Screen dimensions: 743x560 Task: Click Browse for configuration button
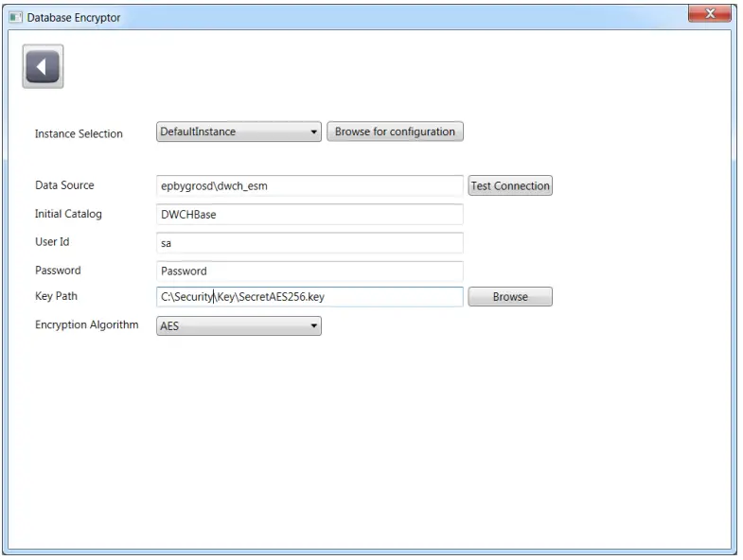[x=395, y=131]
